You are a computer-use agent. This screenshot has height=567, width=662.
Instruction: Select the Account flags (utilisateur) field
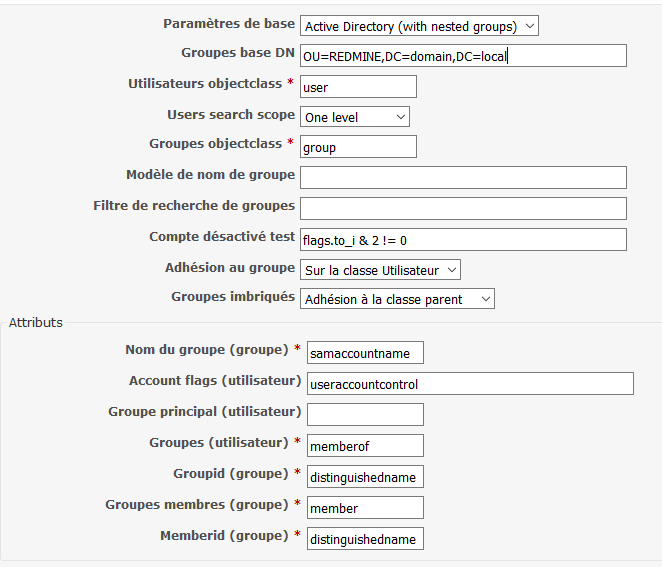click(x=470, y=383)
